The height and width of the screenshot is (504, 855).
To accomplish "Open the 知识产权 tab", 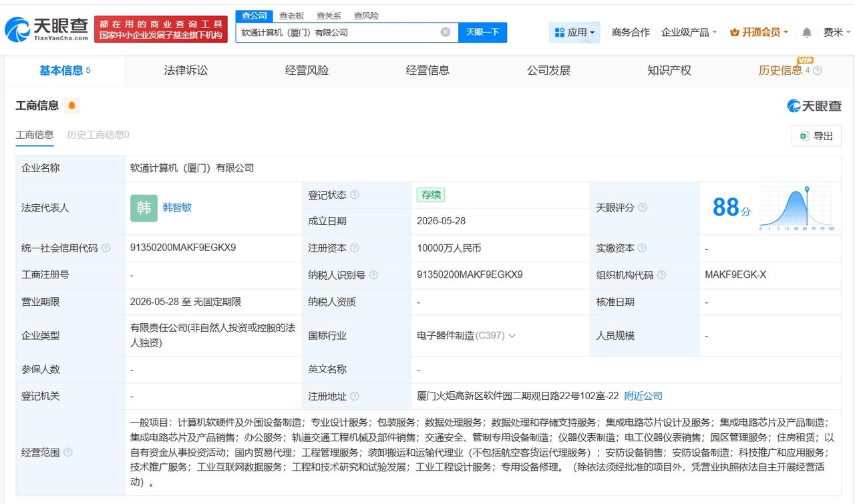I will [669, 71].
